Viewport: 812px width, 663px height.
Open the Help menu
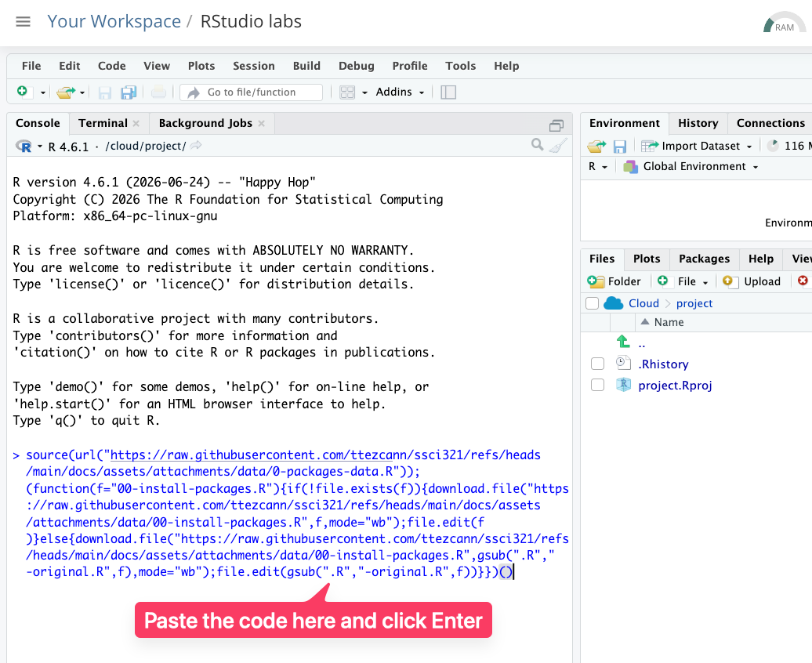[x=506, y=66]
